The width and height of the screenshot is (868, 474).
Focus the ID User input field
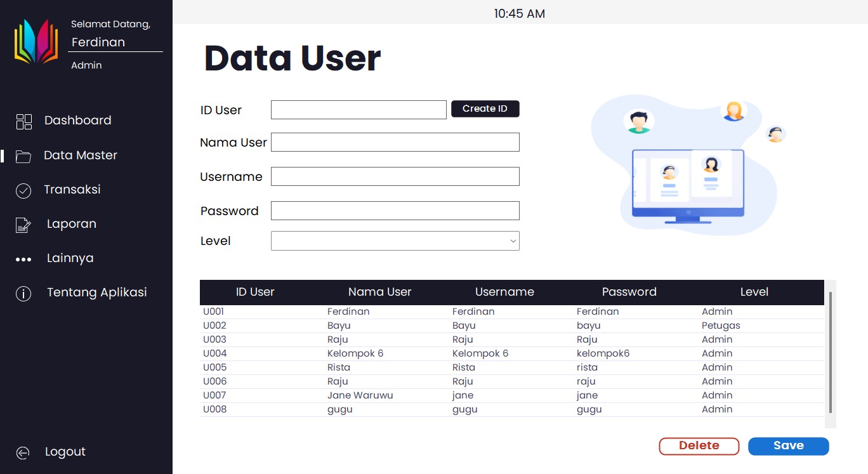[x=358, y=110]
